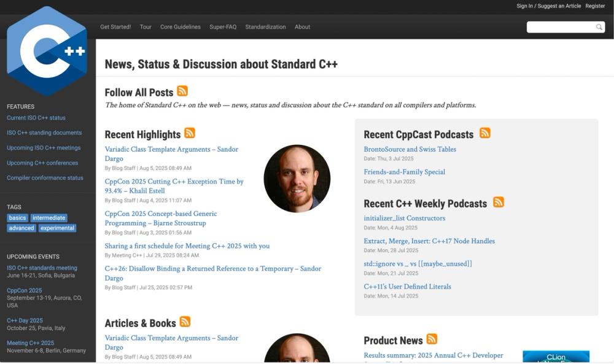Click the search magnifier icon

point(599,27)
